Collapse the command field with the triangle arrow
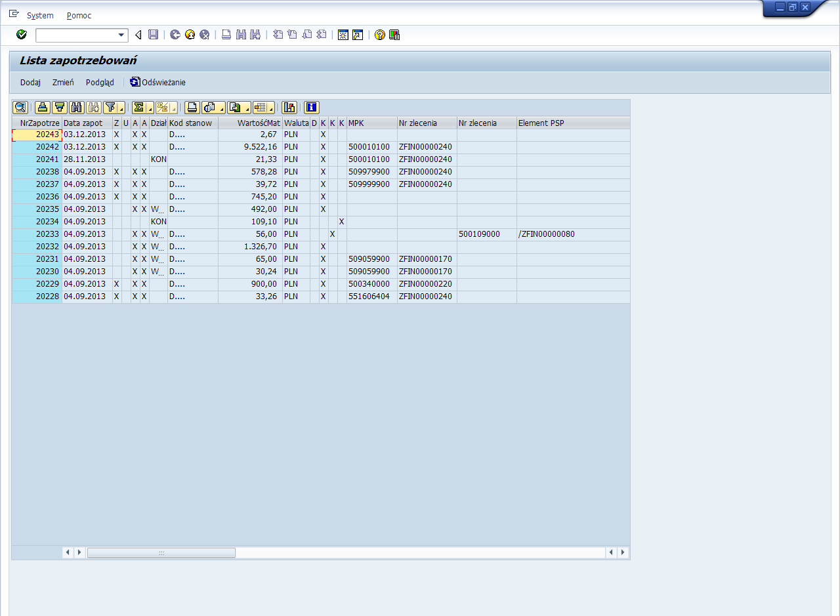Image resolution: width=840 pixels, height=616 pixels. click(x=138, y=35)
